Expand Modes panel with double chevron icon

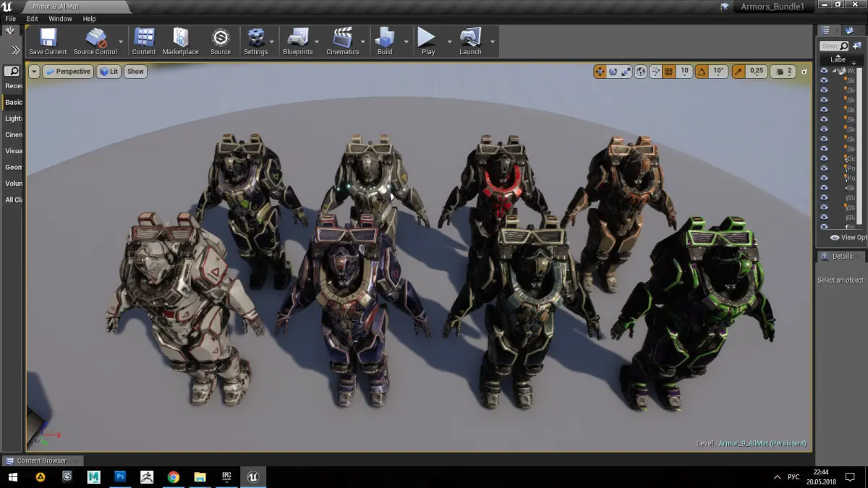point(15,50)
